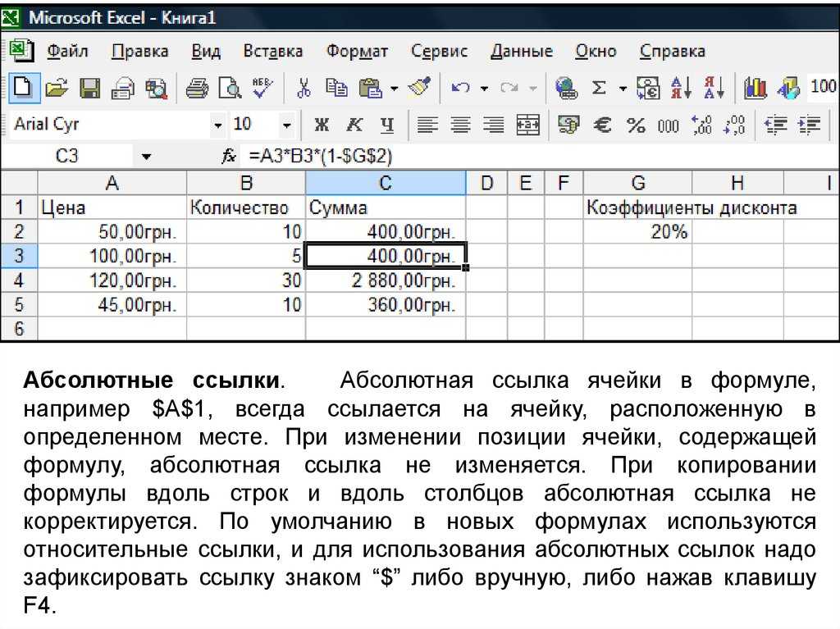Screen dimensions: 840x629
Task: Insert hyperlink with globe icon
Action: click(566, 87)
